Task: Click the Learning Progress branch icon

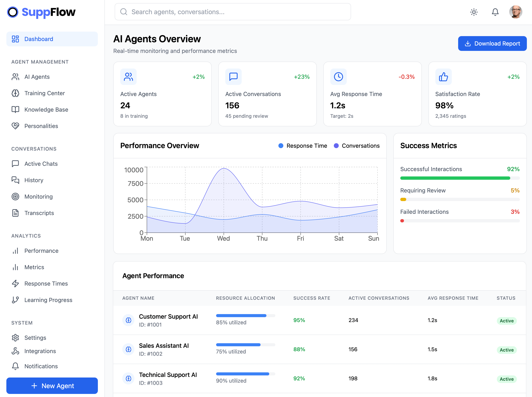Action: [x=15, y=300]
